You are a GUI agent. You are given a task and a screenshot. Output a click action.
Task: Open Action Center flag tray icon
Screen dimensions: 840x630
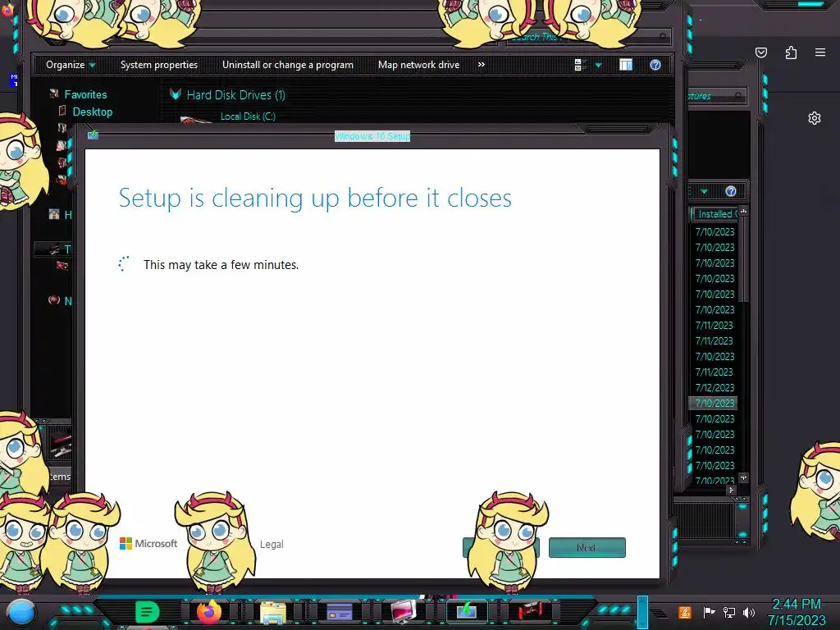(x=709, y=612)
